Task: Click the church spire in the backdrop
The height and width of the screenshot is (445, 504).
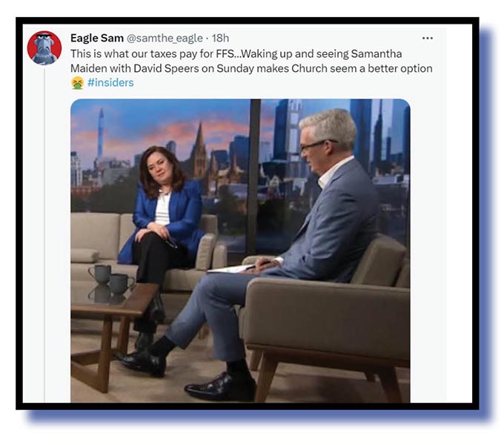Action: coord(199,151)
